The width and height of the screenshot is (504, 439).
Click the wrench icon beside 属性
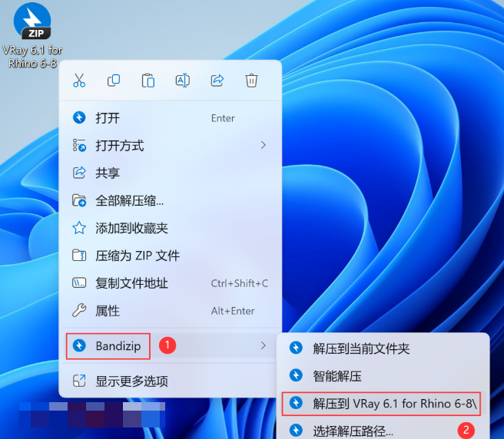79,310
